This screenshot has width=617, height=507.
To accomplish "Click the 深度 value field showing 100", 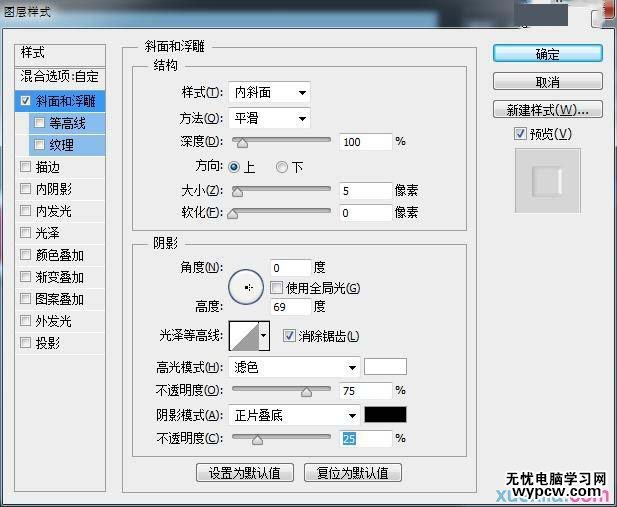I will point(366,142).
